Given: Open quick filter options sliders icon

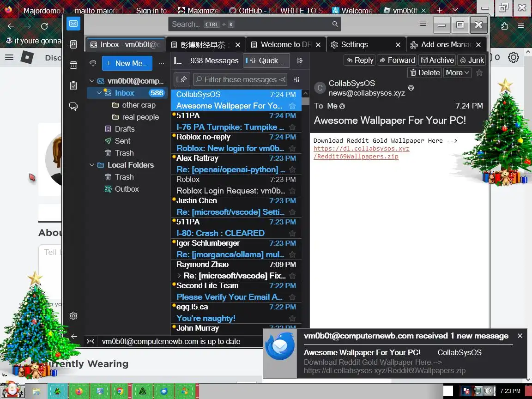Looking at the screenshot, I should pos(296,79).
